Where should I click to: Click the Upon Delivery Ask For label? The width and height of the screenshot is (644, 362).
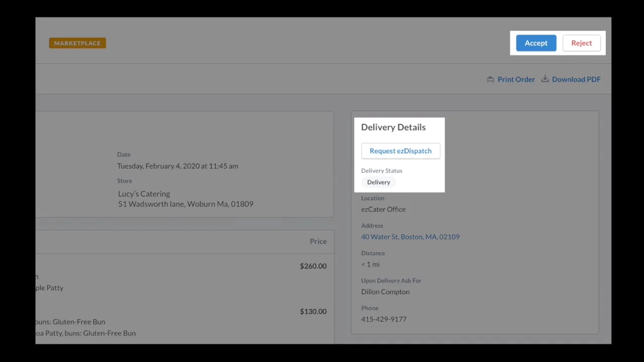point(391,281)
